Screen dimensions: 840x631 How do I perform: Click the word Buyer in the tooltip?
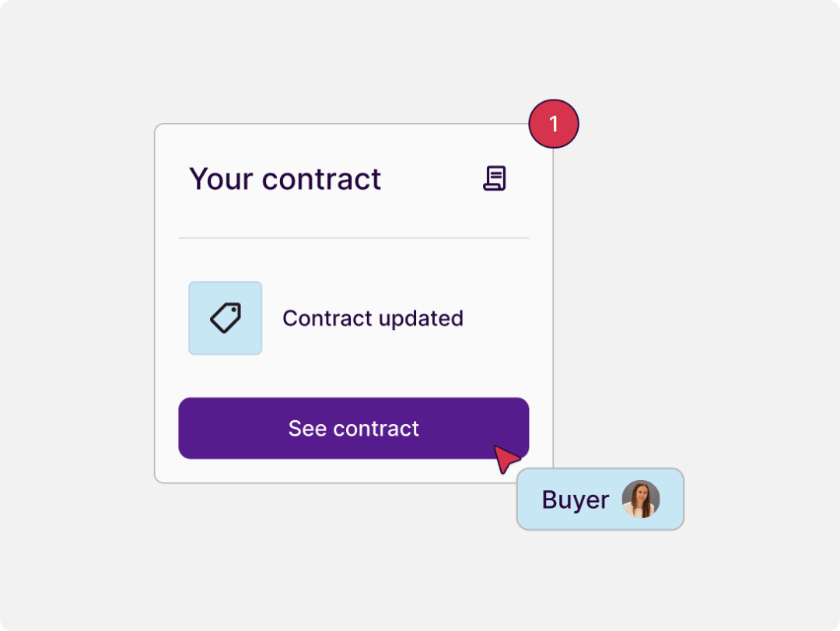click(x=576, y=500)
